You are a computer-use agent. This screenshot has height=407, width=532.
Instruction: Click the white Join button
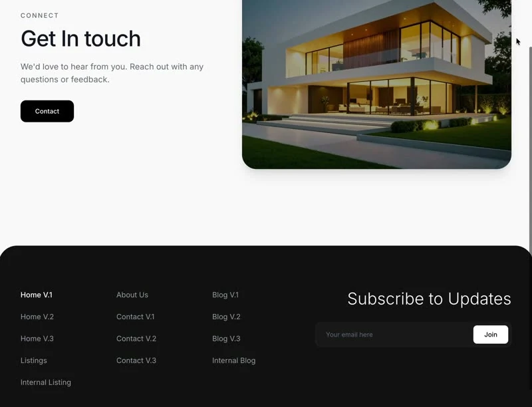tap(491, 335)
